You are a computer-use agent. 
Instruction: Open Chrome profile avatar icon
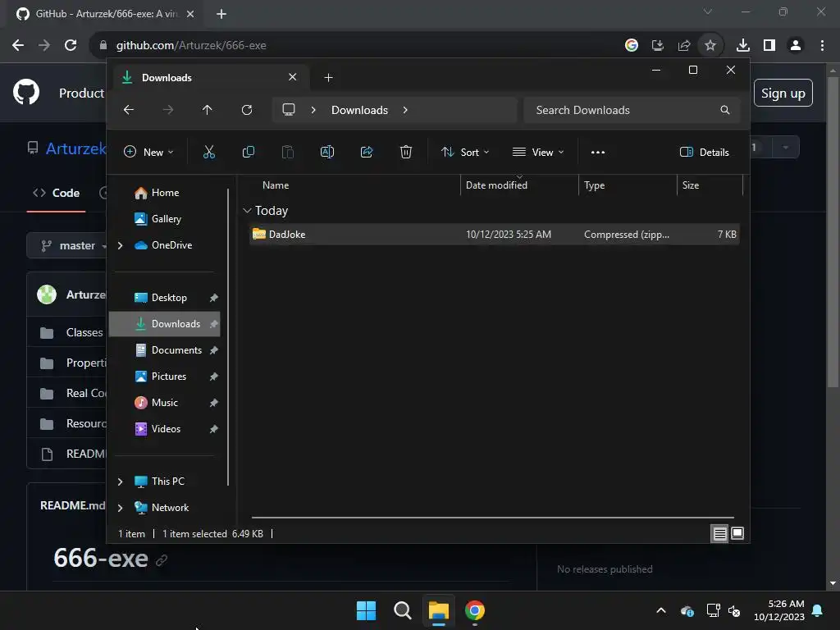click(796, 46)
